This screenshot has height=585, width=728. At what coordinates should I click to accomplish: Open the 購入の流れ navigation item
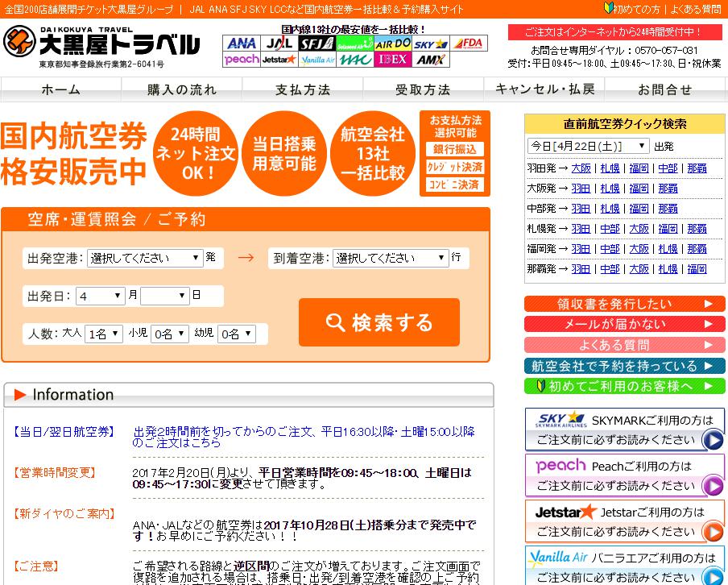point(181,89)
